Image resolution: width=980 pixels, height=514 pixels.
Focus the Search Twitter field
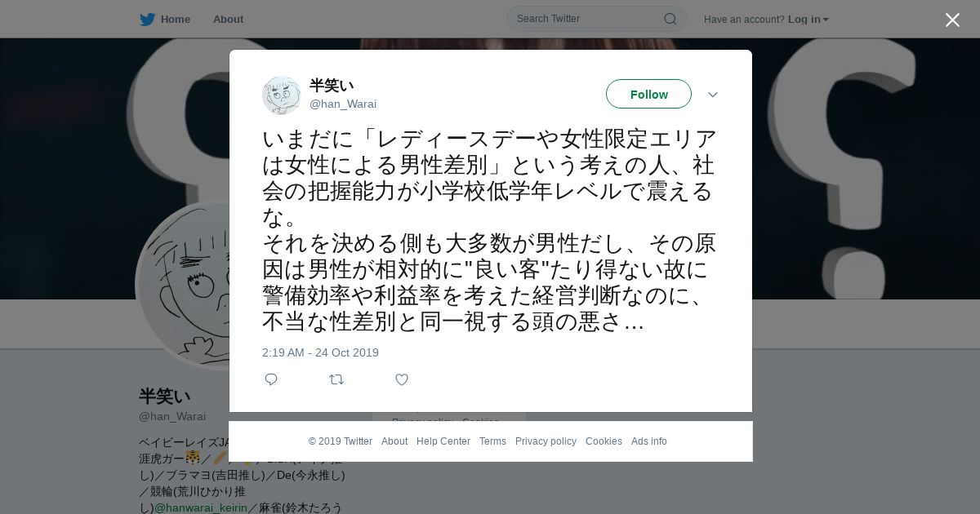(596, 19)
